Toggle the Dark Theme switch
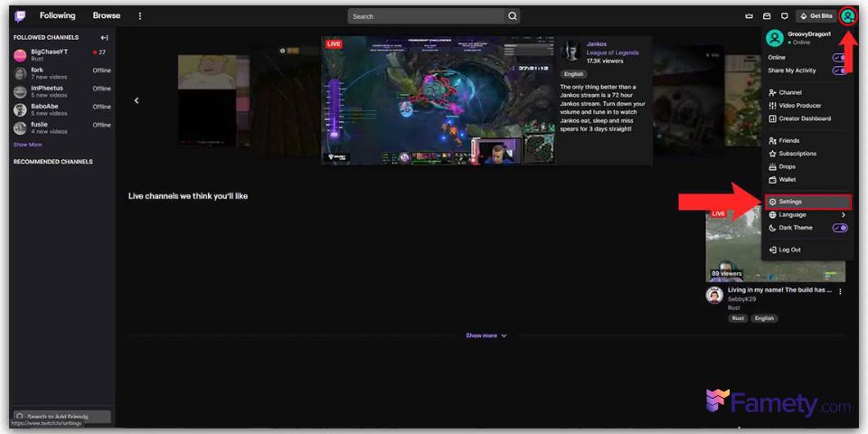The width and height of the screenshot is (868, 434). click(x=840, y=228)
